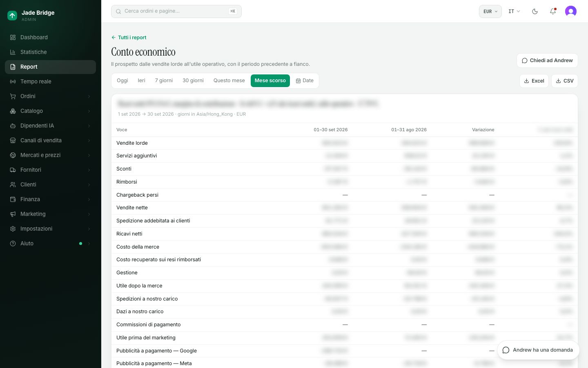Click the Canali di vendita store icon

(x=13, y=140)
